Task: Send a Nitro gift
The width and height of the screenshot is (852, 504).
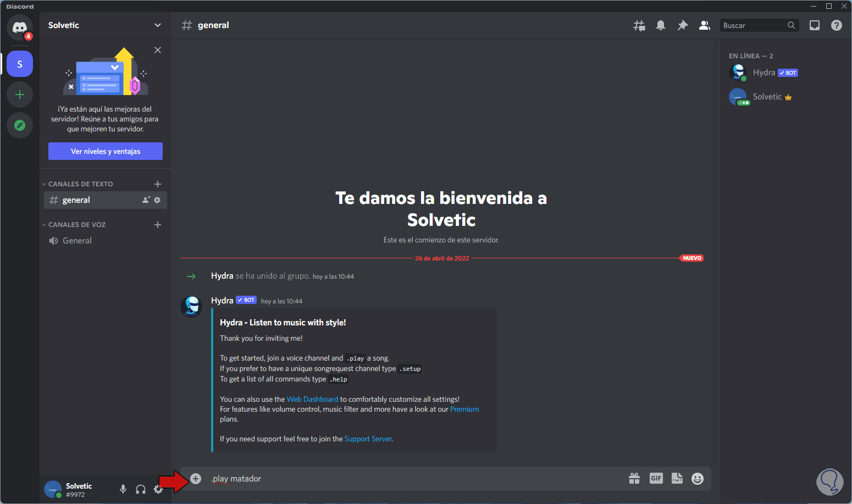Action: click(634, 479)
